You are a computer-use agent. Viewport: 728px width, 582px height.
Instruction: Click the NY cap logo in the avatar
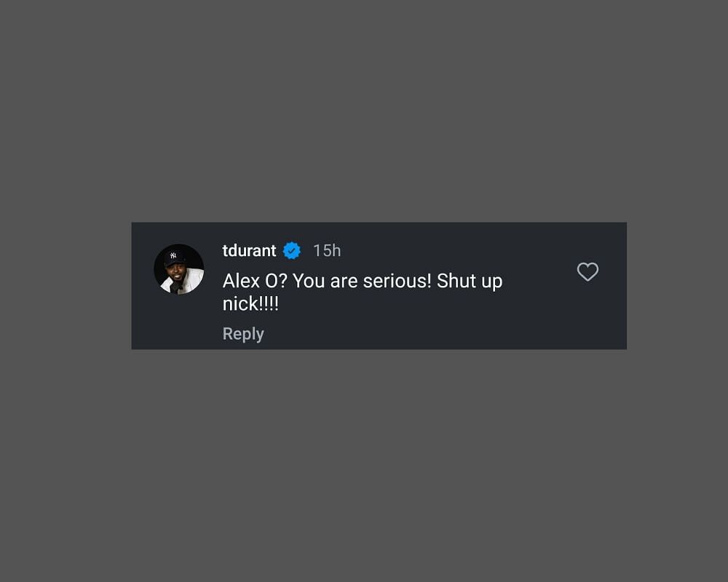tap(173, 255)
